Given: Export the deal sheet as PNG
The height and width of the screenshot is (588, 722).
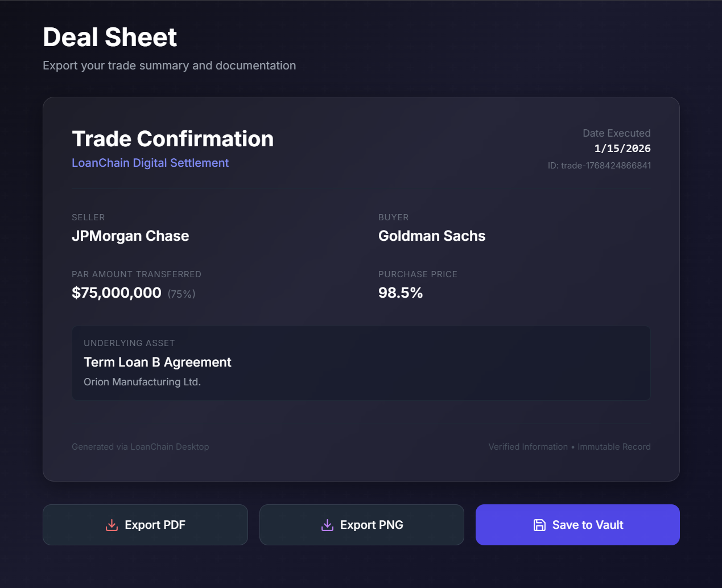Looking at the screenshot, I should 362,525.
